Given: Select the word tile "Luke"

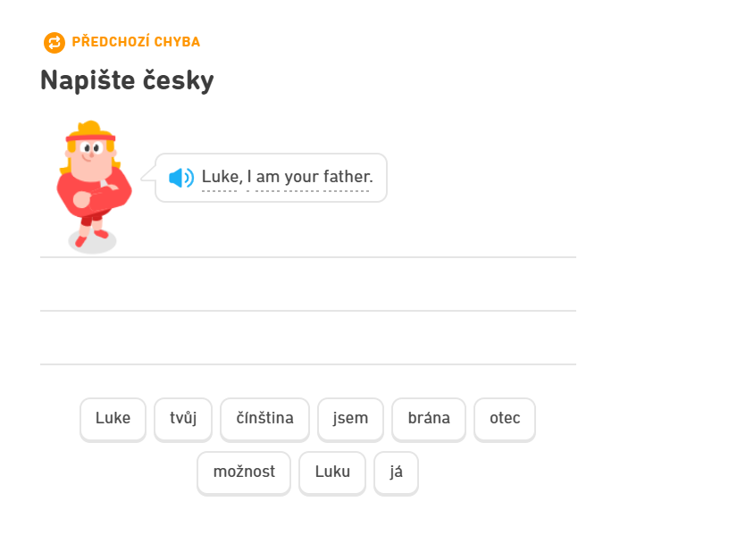Looking at the screenshot, I should coord(113,418).
